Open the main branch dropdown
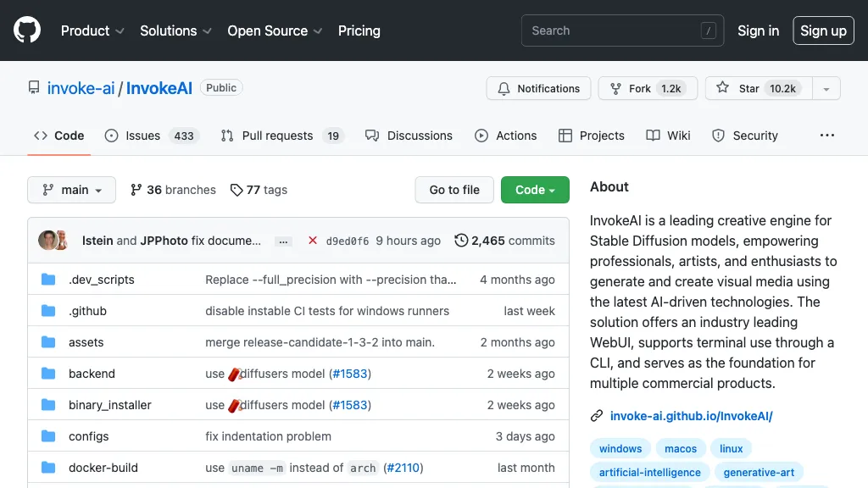Viewport: 868px width, 488px height. tap(71, 190)
